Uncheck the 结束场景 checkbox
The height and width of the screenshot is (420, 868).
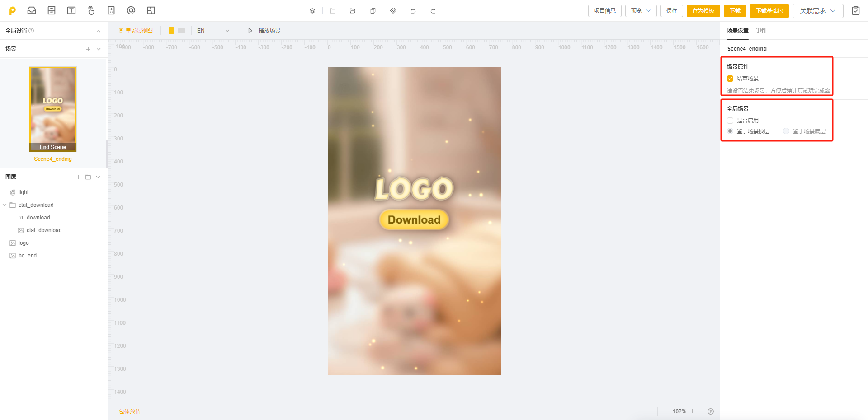click(730, 79)
